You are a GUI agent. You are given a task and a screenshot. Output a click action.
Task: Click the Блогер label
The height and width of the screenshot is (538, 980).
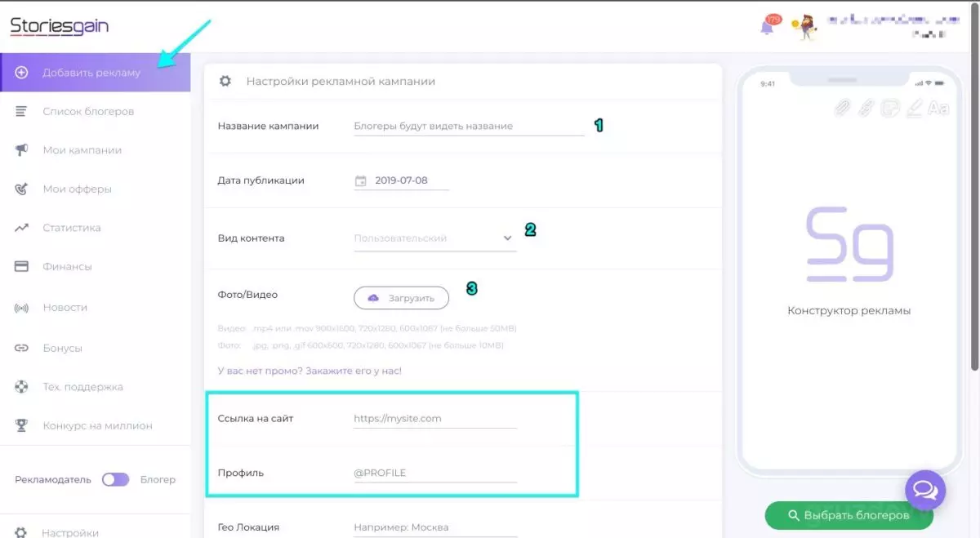coord(158,479)
